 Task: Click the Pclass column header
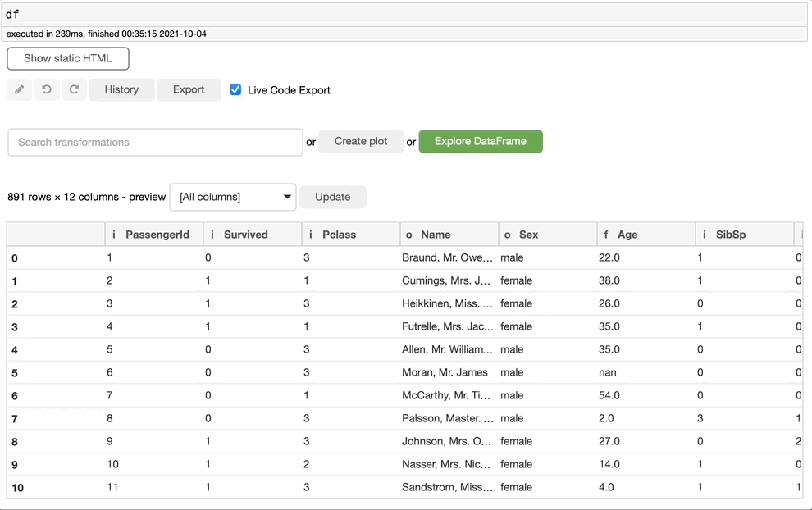[339, 235]
